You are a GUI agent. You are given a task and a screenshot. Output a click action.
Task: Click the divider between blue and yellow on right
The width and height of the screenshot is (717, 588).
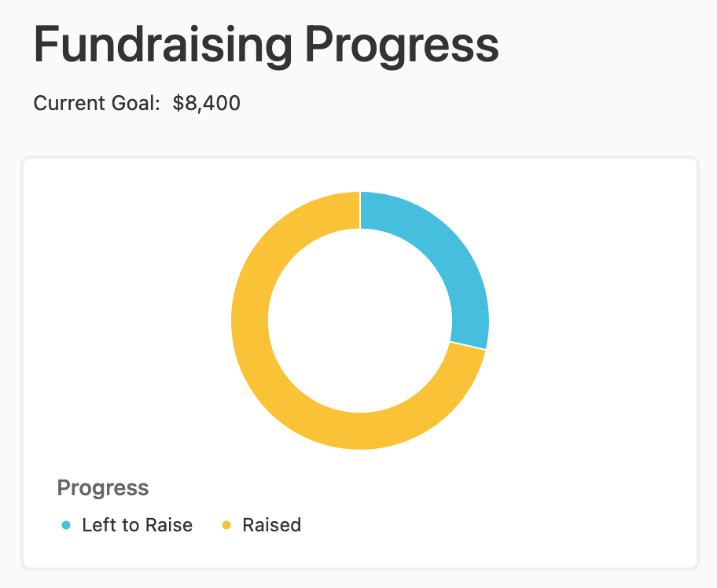[468, 346]
